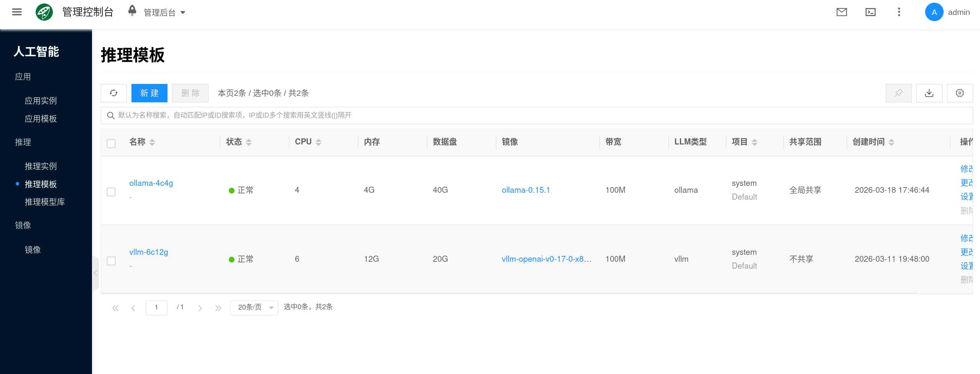Viewport: 980px width, 374px height.
Task: Open the terminal console icon
Action: point(870,12)
